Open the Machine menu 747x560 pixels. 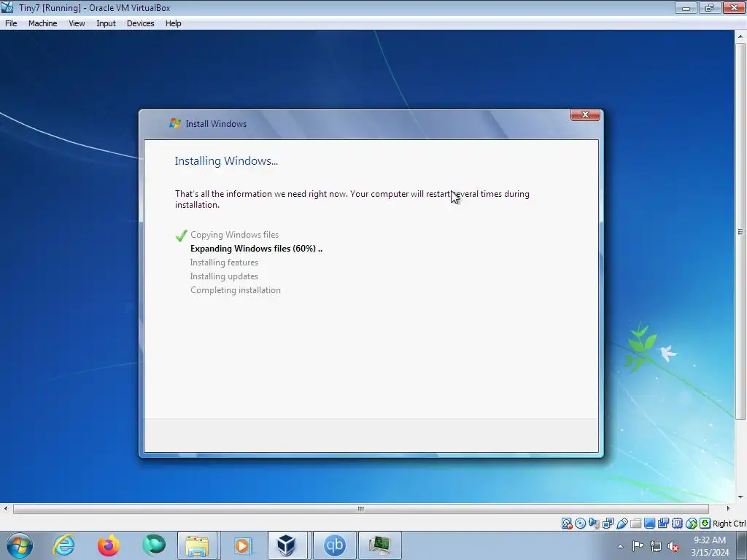pos(42,23)
